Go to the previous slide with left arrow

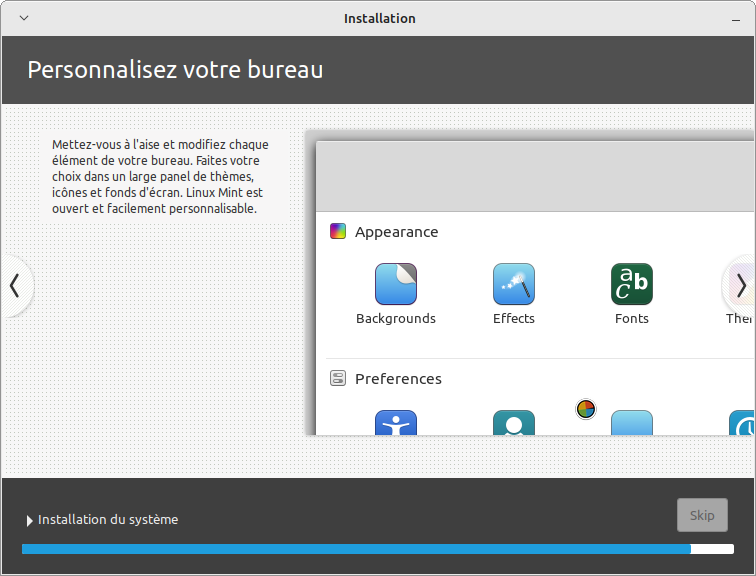coord(15,286)
